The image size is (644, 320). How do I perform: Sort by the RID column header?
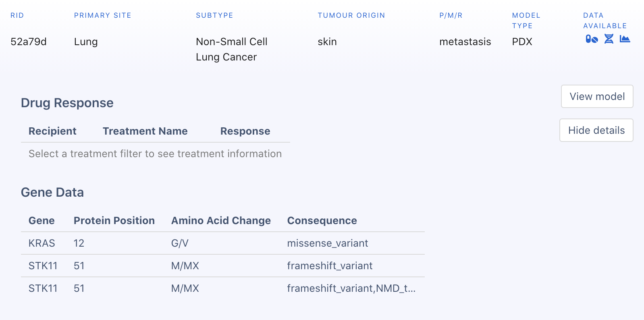pyautogui.click(x=17, y=15)
